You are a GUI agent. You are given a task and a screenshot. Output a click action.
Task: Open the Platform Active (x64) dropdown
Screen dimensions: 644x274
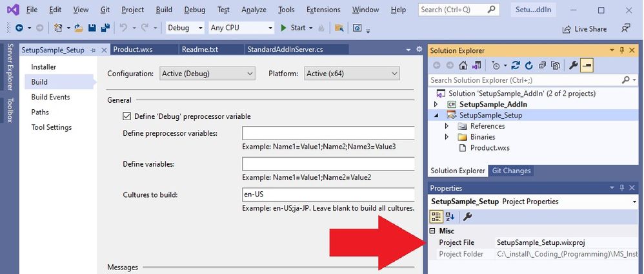tap(352, 74)
